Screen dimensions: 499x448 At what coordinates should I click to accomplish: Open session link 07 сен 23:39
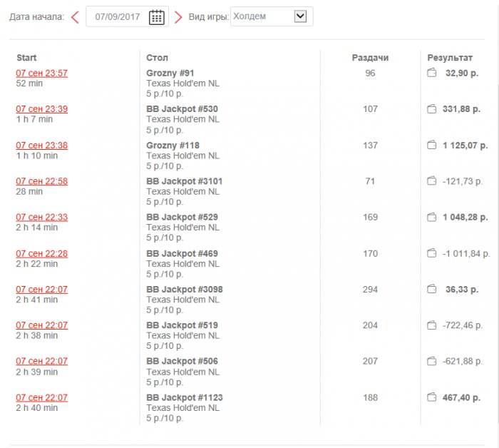(x=42, y=109)
